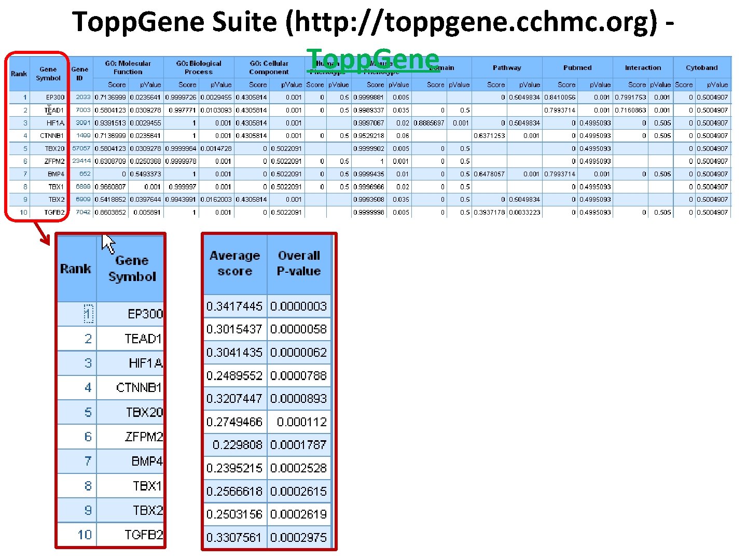
Task: Click the 0.8410056 Pubmed score
Action: (560, 97)
